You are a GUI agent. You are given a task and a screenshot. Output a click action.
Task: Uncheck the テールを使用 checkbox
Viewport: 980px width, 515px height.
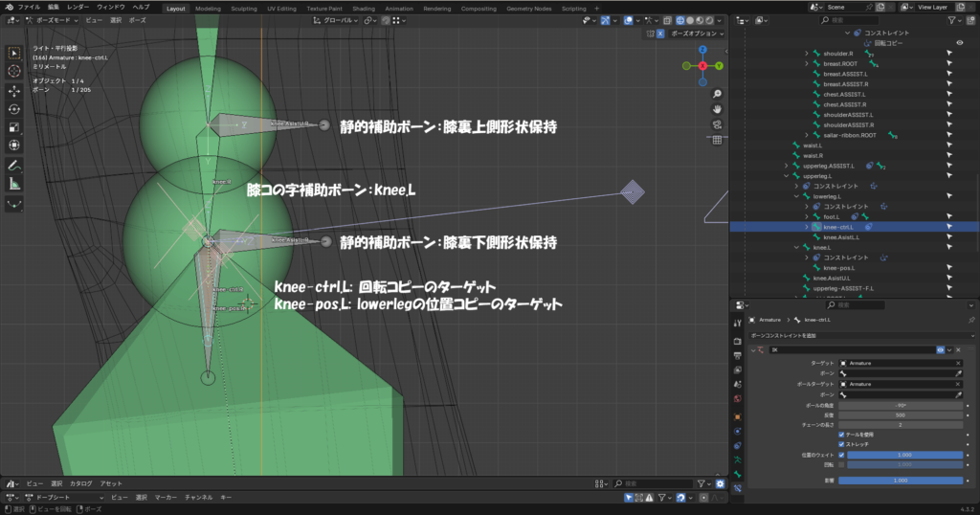841,435
